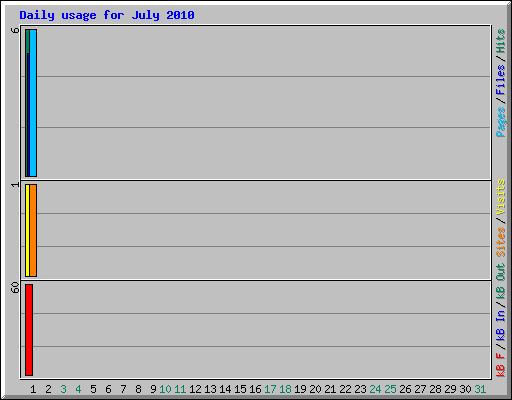Click day 23 on the x-axis
The width and height of the screenshot is (512, 400).
point(360,389)
